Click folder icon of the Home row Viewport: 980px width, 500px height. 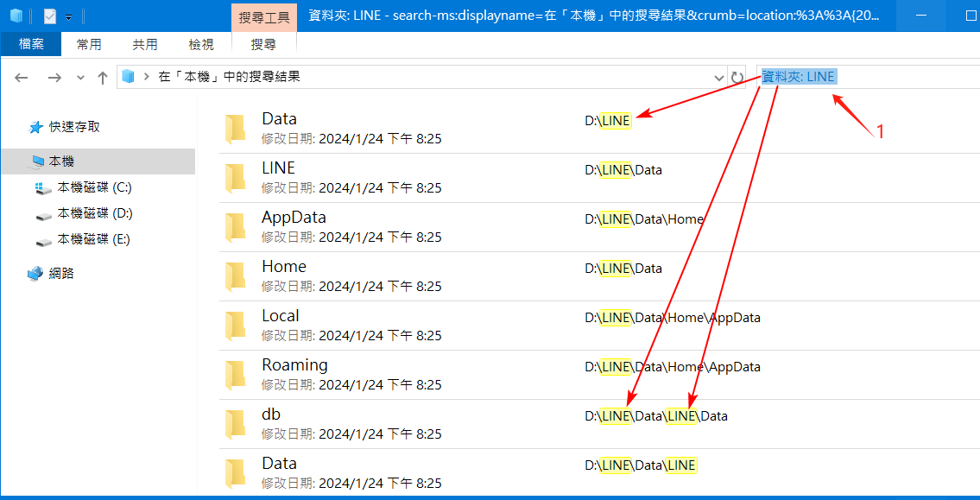click(235, 275)
